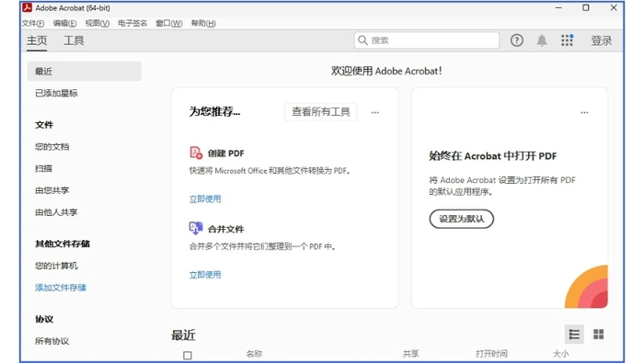Click the 合并文件 title text
This screenshot has height=363, width=644.
point(226,229)
